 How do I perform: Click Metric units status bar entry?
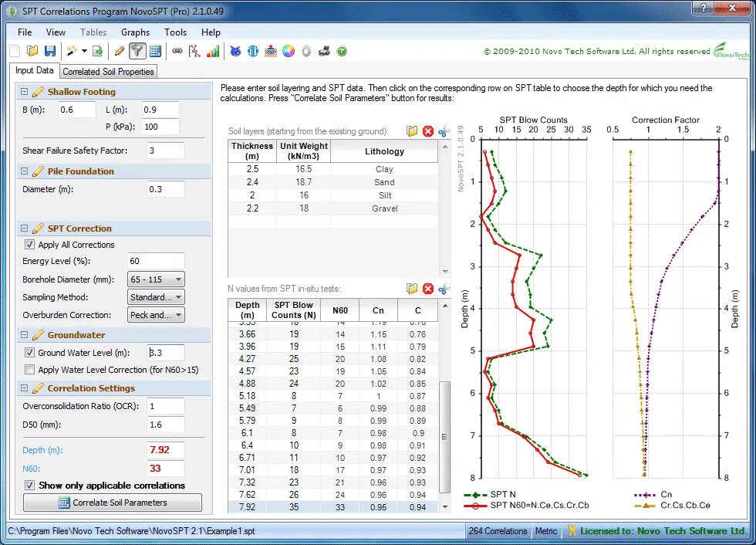[x=546, y=530]
